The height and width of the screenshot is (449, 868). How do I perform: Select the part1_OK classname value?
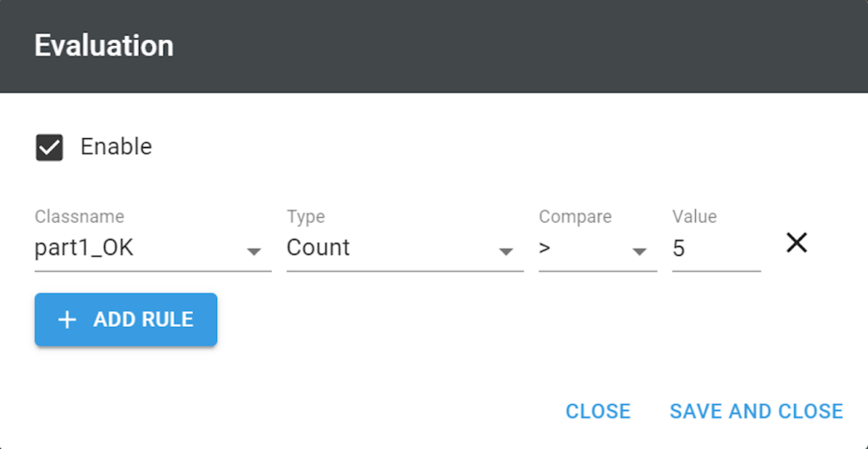pyautogui.click(x=85, y=248)
